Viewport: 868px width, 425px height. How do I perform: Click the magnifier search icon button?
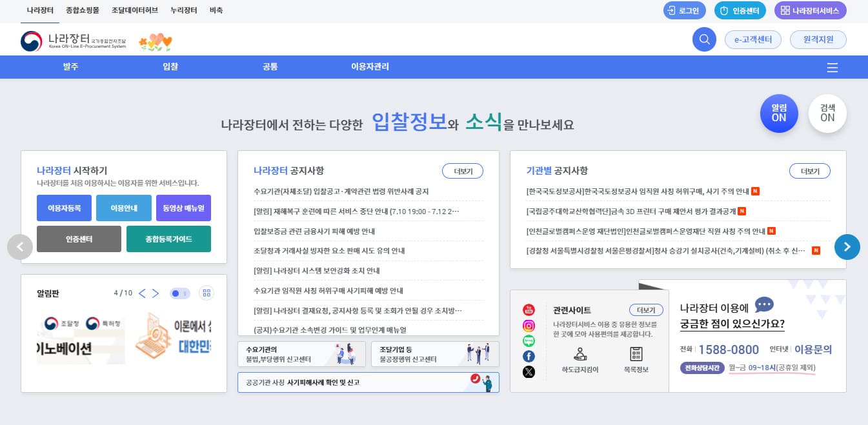point(704,40)
